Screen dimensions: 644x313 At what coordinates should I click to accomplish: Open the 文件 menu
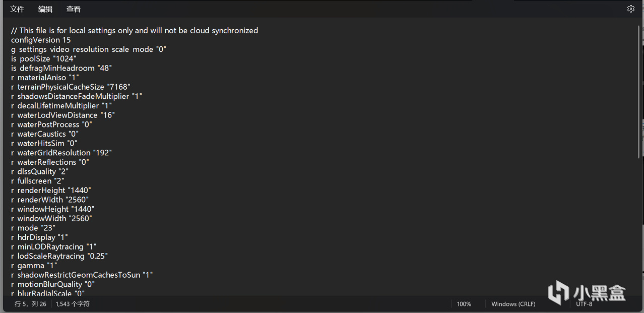click(x=17, y=9)
